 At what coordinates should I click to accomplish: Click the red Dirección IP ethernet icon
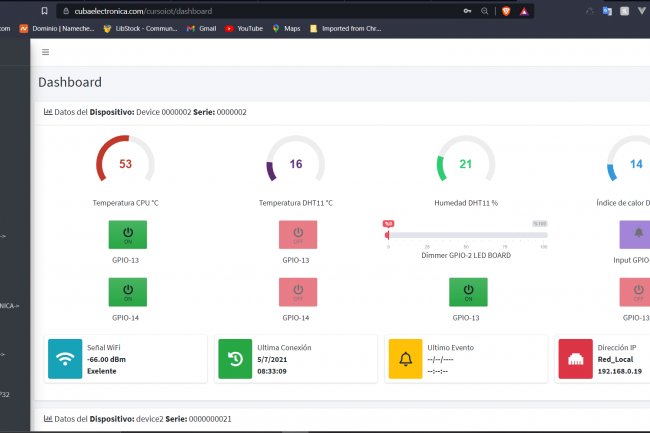coord(575,358)
